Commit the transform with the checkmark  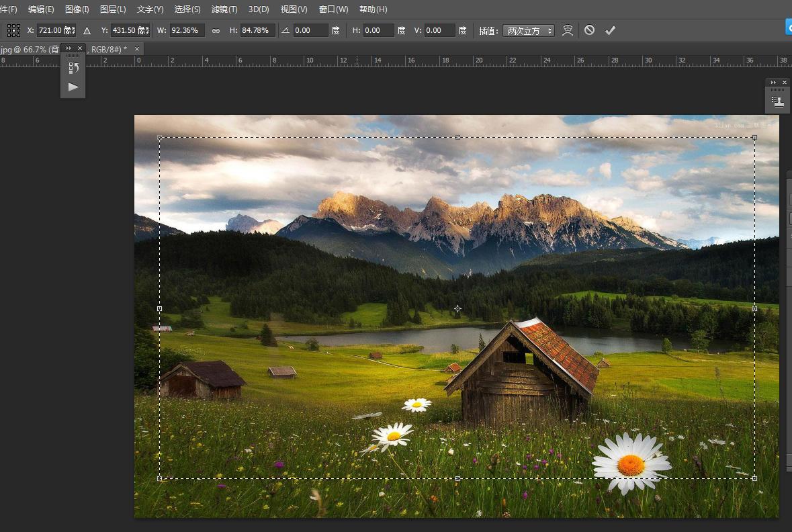pyautogui.click(x=610, y=30)
